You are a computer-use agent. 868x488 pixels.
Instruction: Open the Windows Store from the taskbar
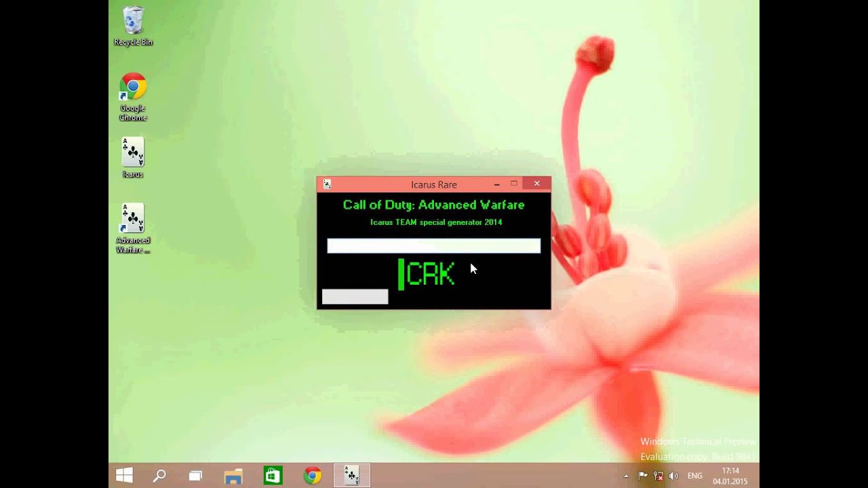pyautogui.click(x=273, y=476)
